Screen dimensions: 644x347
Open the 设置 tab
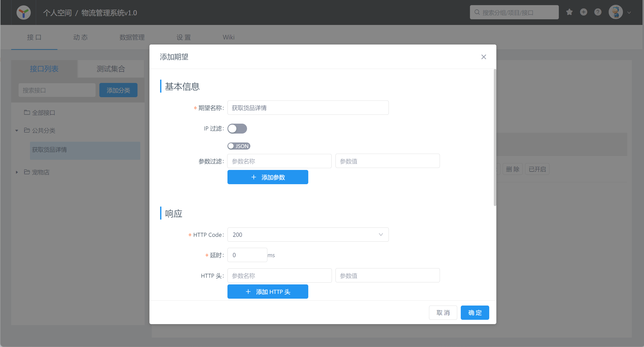pos(183,37)
